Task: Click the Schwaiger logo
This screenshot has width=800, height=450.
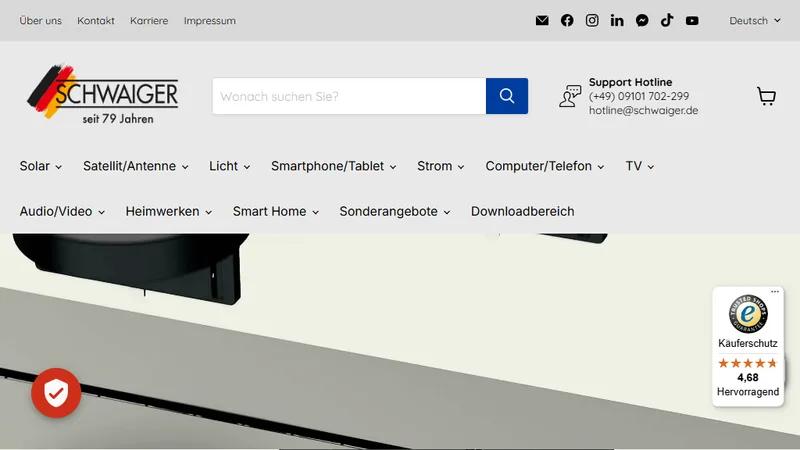Action: pos(103,94)
